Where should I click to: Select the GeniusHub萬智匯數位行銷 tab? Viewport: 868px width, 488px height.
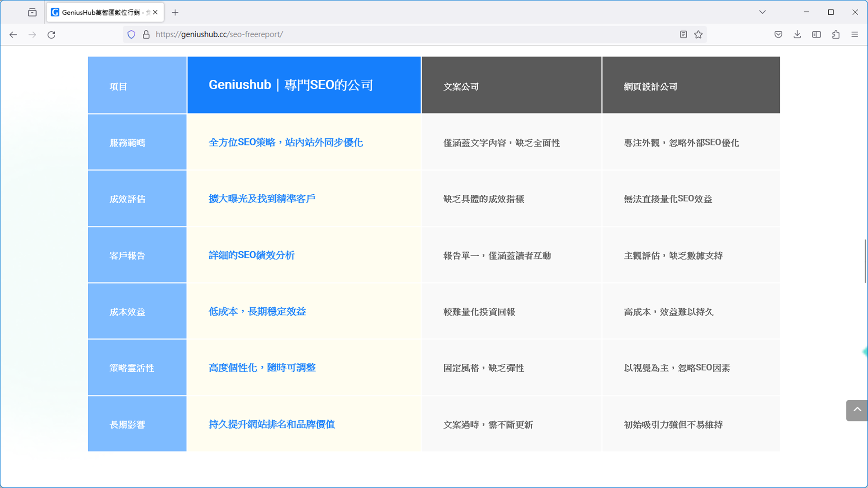[105, 12]
